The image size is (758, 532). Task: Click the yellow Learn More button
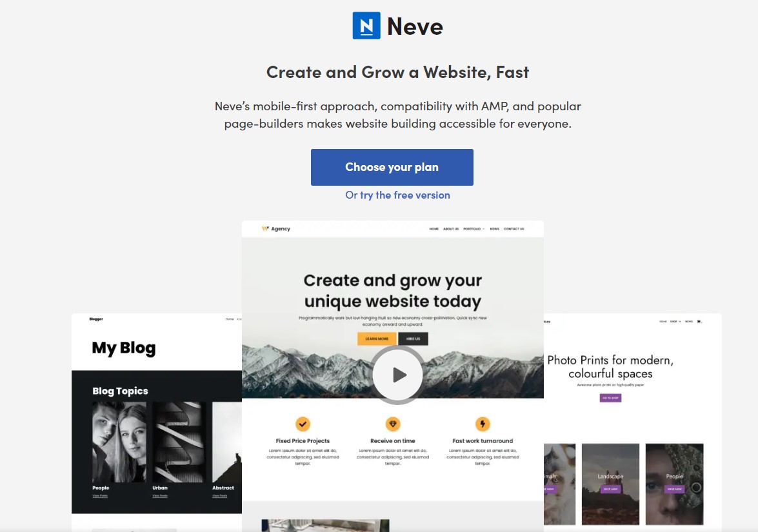coord(377,339)
